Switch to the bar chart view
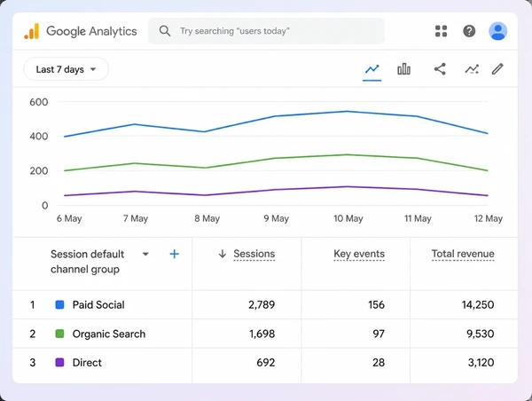 pyautogui.click(x=403, y=69)
